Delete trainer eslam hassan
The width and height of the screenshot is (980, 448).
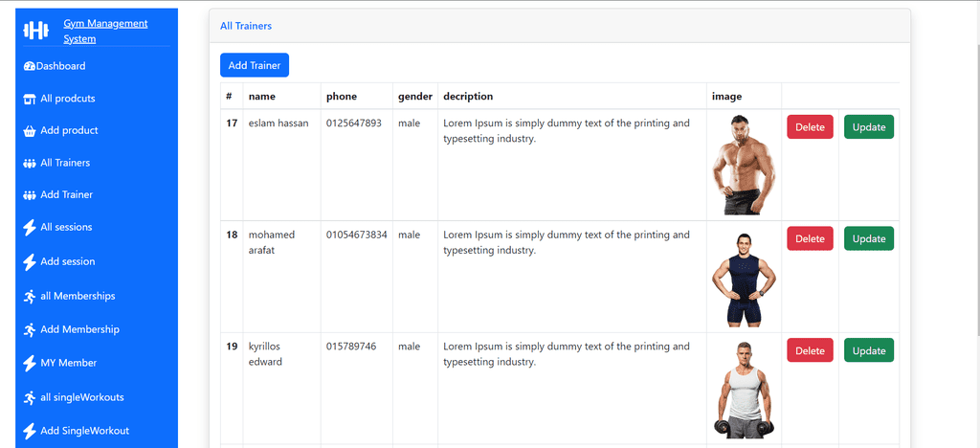[x=810, y=127]
